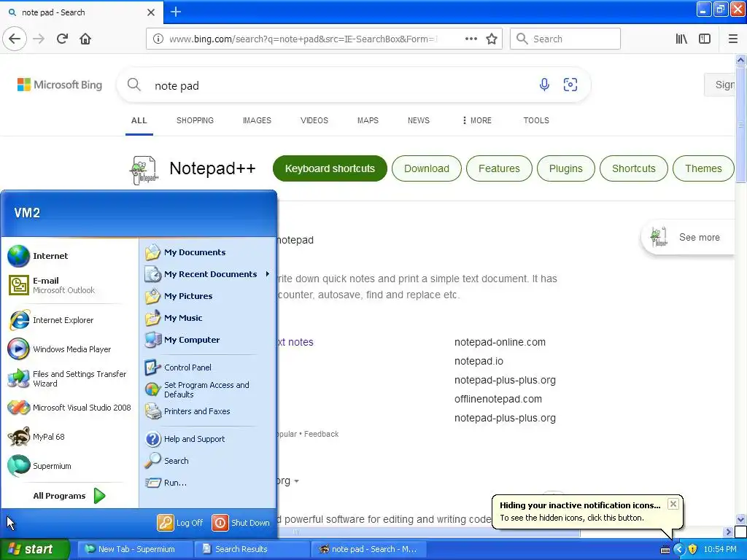Reload the Bing search page

pyautogui.click(x=62, y=39)
